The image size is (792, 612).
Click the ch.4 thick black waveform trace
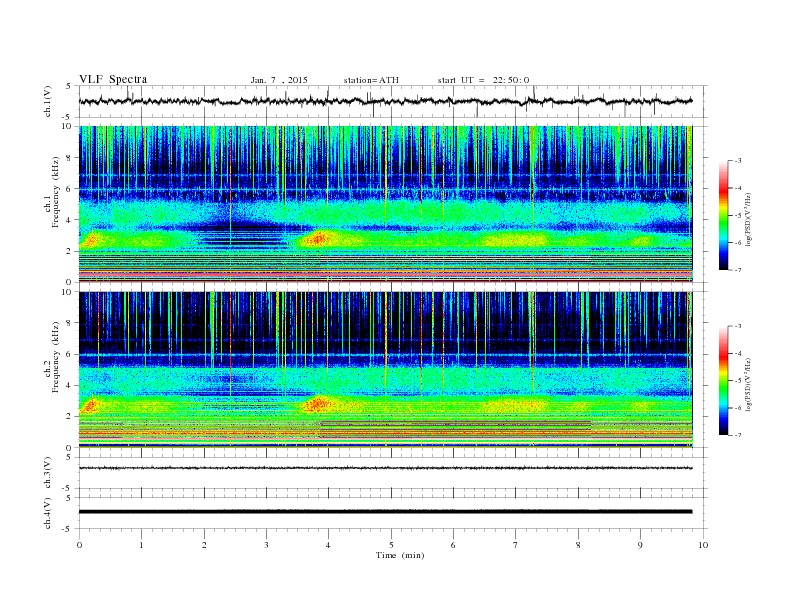[385, 512]
